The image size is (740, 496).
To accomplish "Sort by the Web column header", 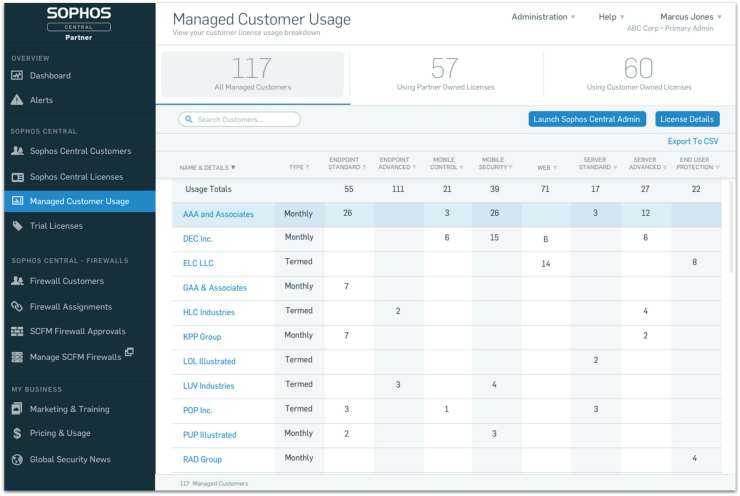I will pyautogui.click(x=547, y=168).
